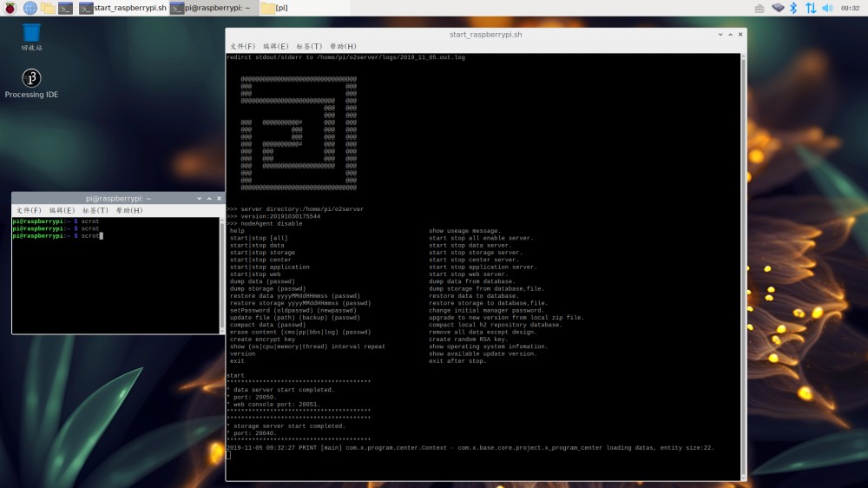Click the 'start|stop data' command text

click(258, 246)
